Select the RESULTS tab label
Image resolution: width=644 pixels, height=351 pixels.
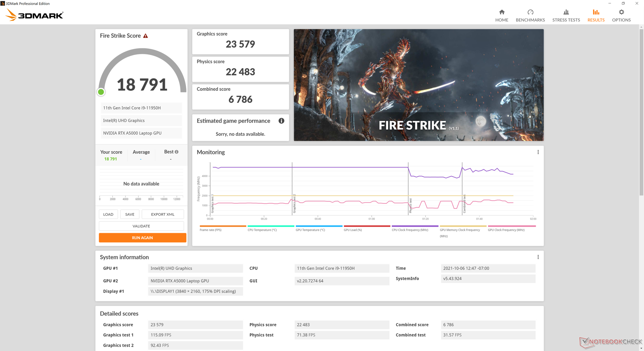(x=596, y=20)
